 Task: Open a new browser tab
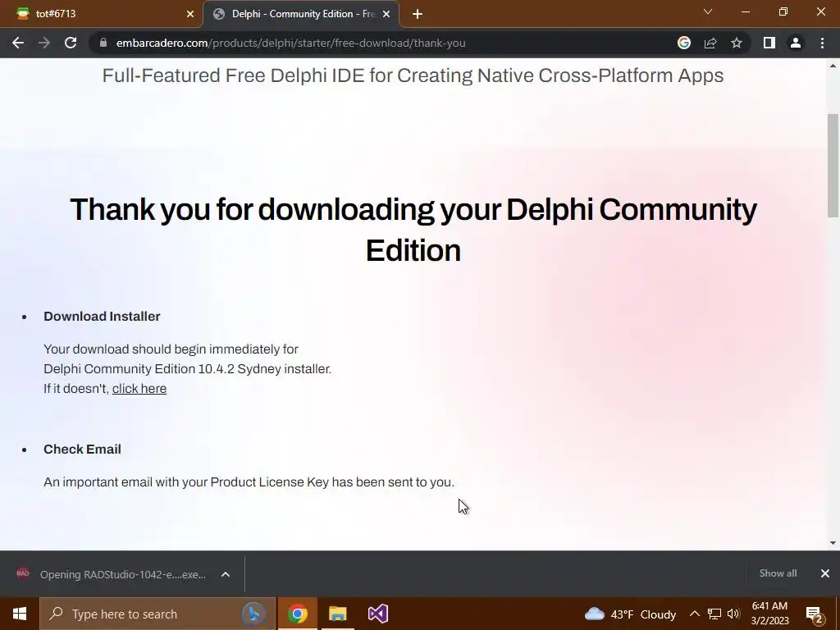coord(418,15)
